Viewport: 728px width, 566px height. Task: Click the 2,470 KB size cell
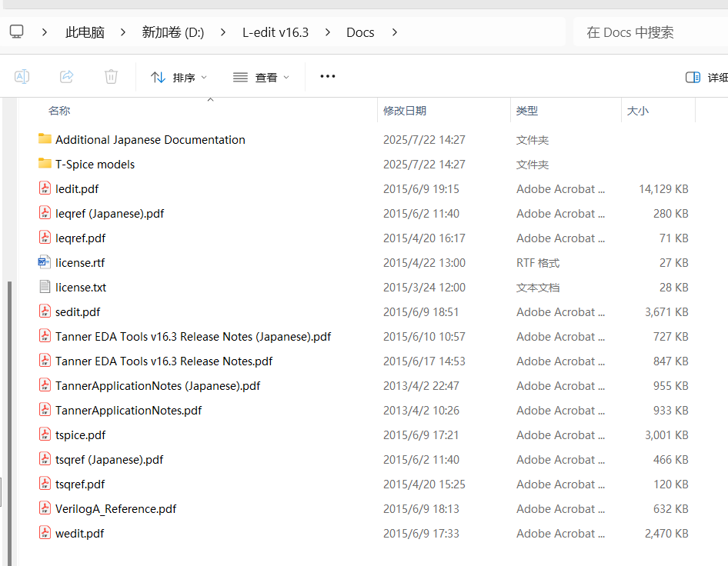point(666,534)
